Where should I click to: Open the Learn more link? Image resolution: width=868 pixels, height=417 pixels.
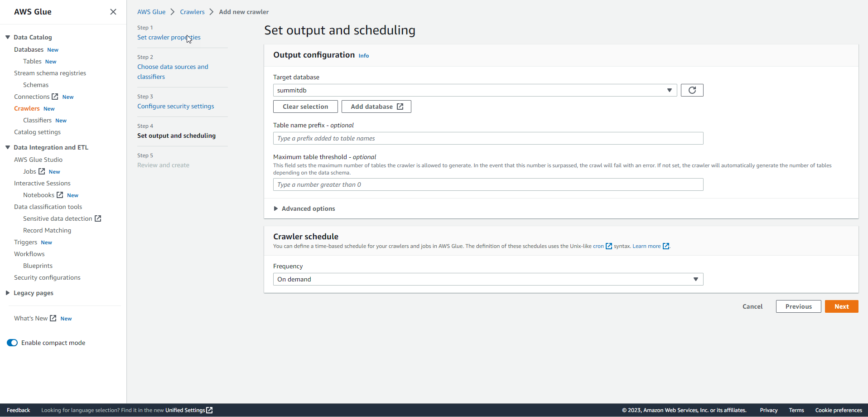pos(646,246)
